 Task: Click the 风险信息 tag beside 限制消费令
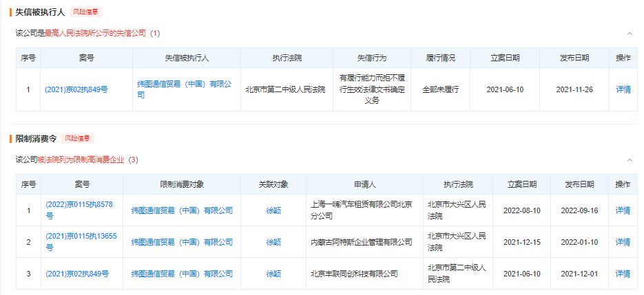pyautogui.click(x=78, y=138)
